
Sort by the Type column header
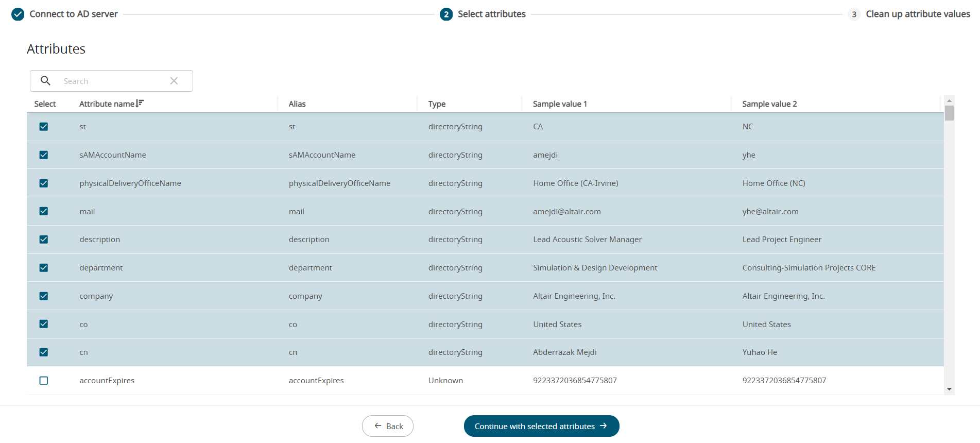[x=437, y=104]
